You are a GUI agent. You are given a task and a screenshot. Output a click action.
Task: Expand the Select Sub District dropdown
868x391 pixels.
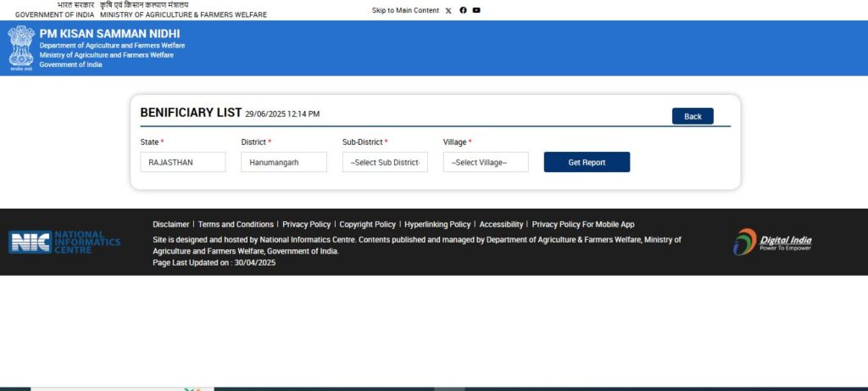385,162
